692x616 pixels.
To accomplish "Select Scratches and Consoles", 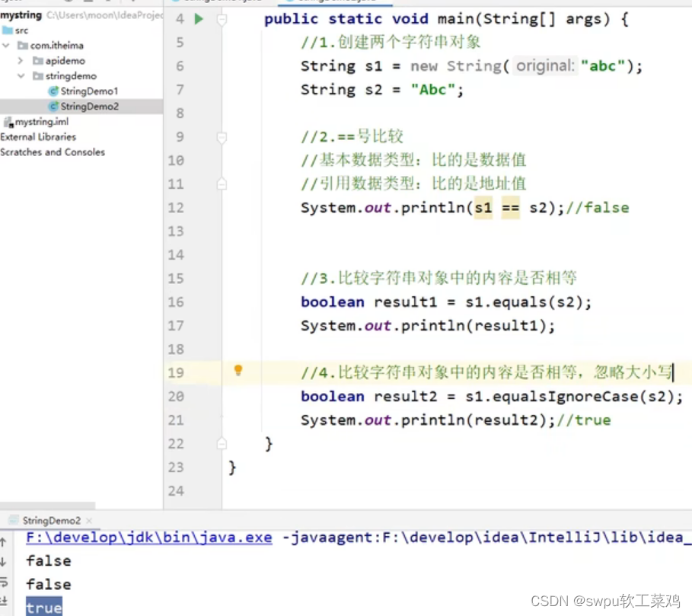I will 53,152.
